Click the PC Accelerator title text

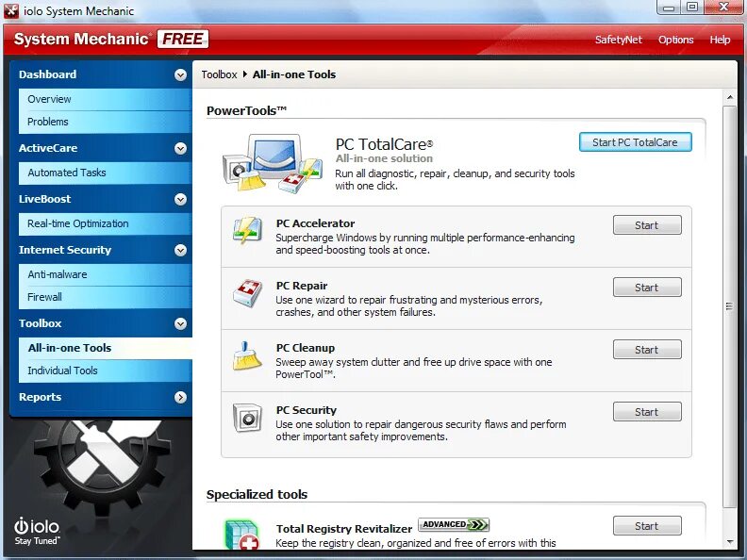coord(315,223)
